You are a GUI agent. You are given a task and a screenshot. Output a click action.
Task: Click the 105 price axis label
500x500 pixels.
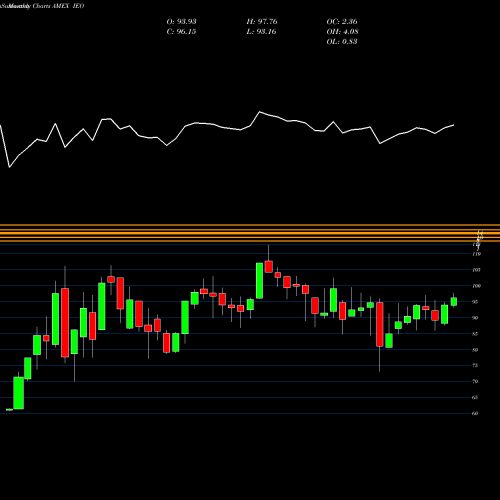point(477,270)
